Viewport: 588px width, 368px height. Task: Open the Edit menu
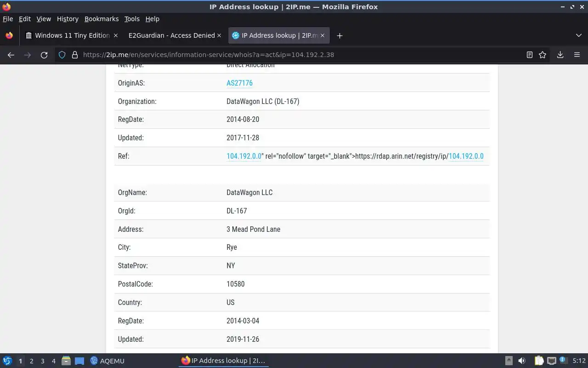24,19
